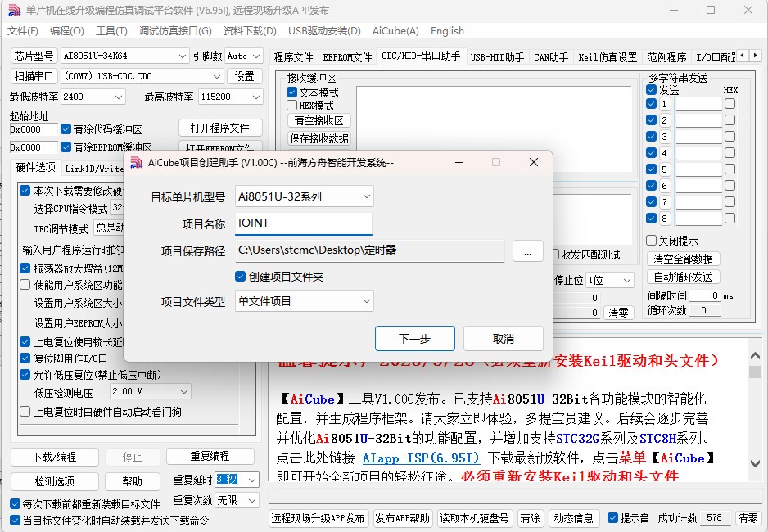The image size is (768, 532).
Task: Open 引脚数 Auto dropdown
Action: 245,56
